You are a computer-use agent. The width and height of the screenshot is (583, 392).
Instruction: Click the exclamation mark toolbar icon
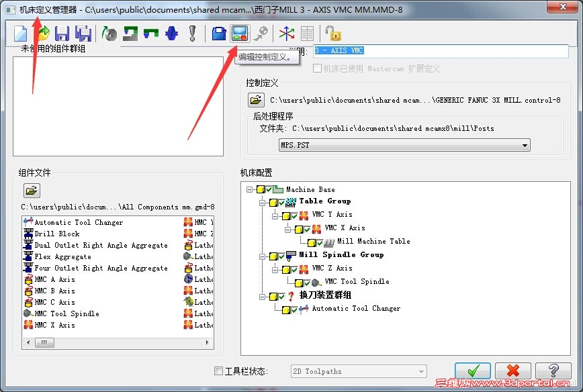pos(192,34)
